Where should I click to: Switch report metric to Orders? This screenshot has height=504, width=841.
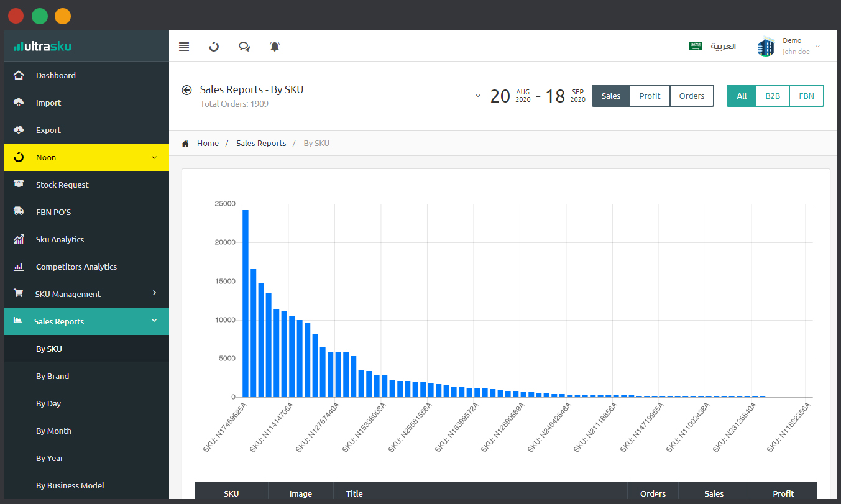(x=691, y=96)
